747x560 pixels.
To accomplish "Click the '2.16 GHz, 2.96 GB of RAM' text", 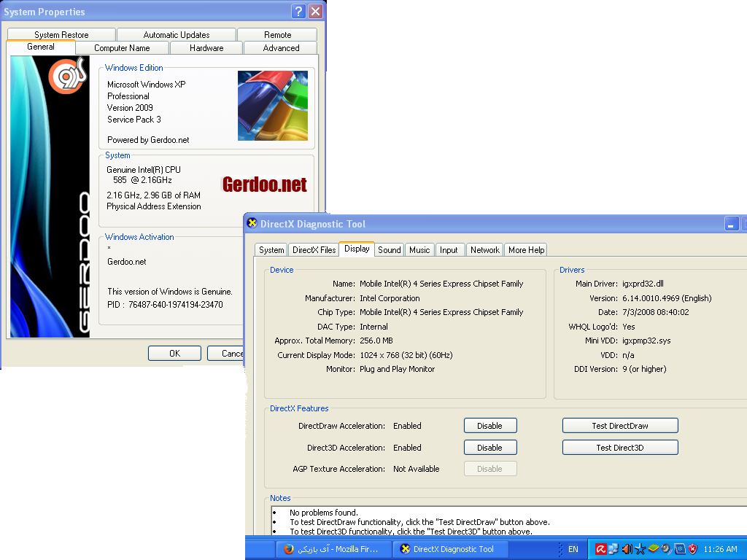I will click(153, 195).
